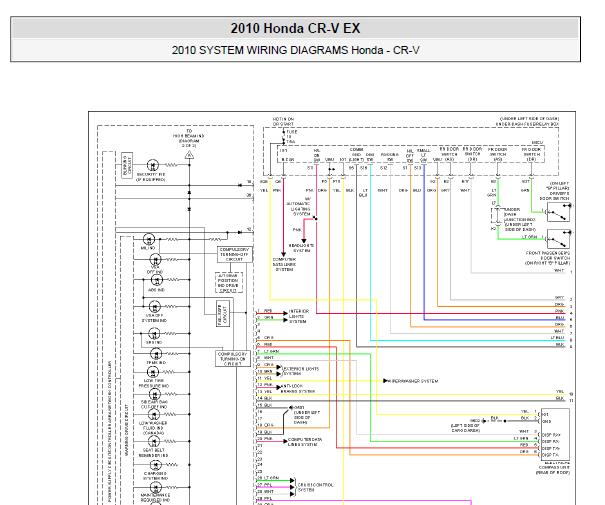Click 'COMPUTER DATA LINES SYSTEM' beside pin 20 PNK

[x=305, y=442]
